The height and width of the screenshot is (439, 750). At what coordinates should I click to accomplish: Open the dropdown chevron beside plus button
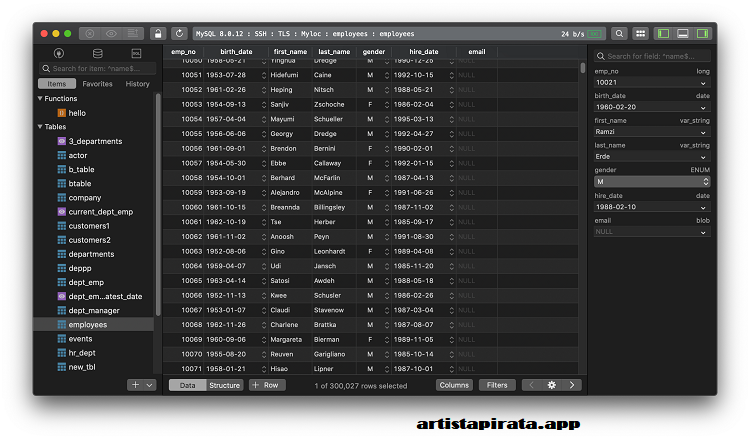pos(150,385)
